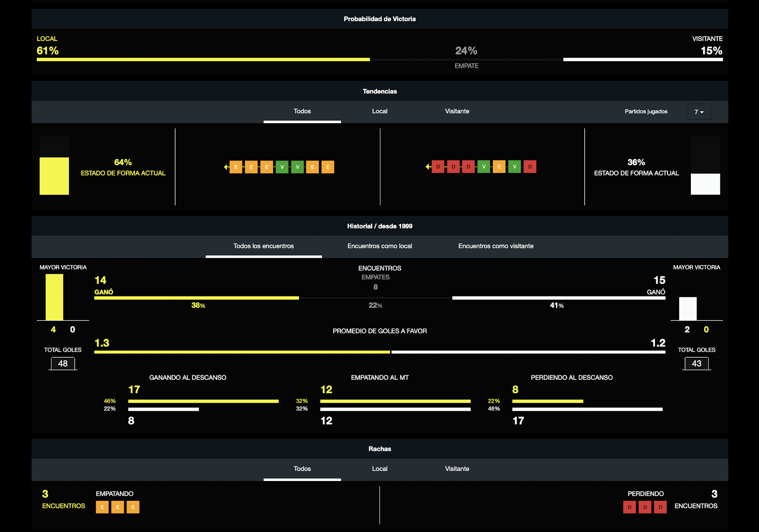This screenshot has height=532, width=759.
Task: Switch Tendencias to the Local tab
Action: [379, 111]
